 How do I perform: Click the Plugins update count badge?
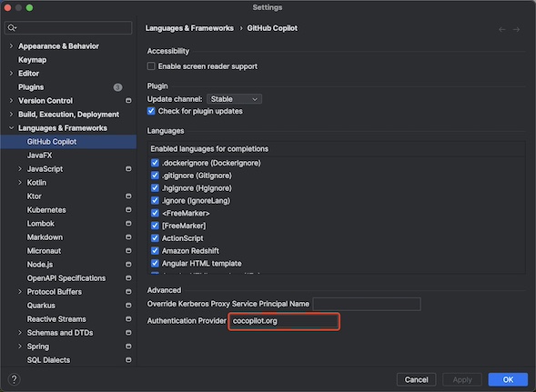click(x=117, y=87)
